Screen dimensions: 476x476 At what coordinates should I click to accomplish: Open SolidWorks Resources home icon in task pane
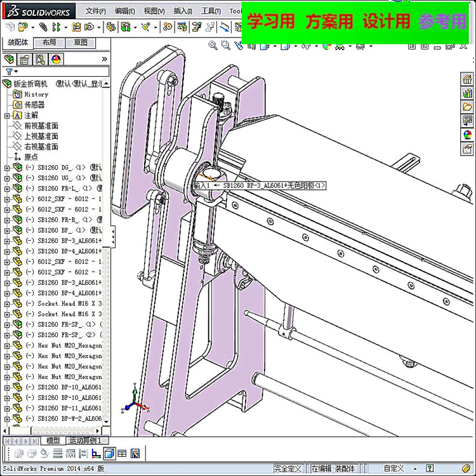pyautogui.click(x=467, y=79)
